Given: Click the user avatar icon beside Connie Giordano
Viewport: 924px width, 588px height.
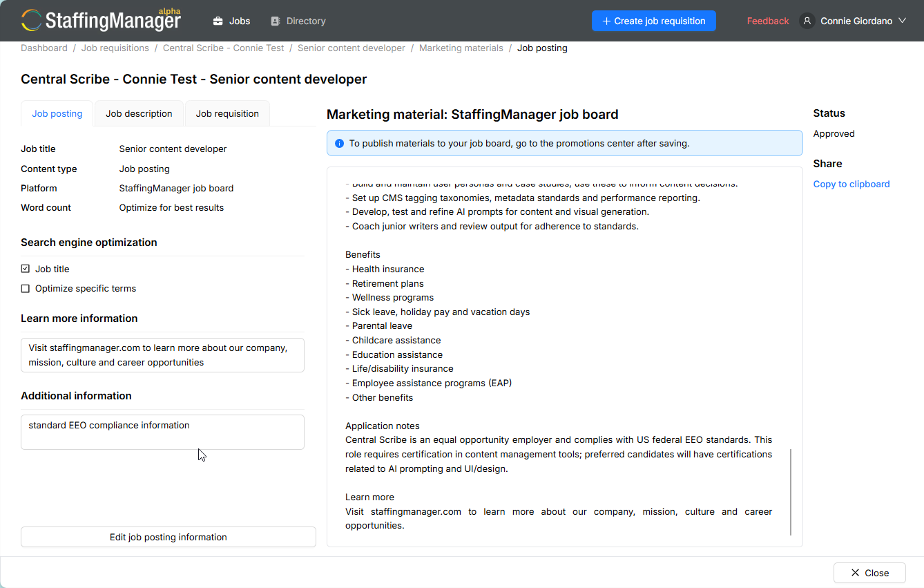Looking at the screenshot, I should [807, 21].
